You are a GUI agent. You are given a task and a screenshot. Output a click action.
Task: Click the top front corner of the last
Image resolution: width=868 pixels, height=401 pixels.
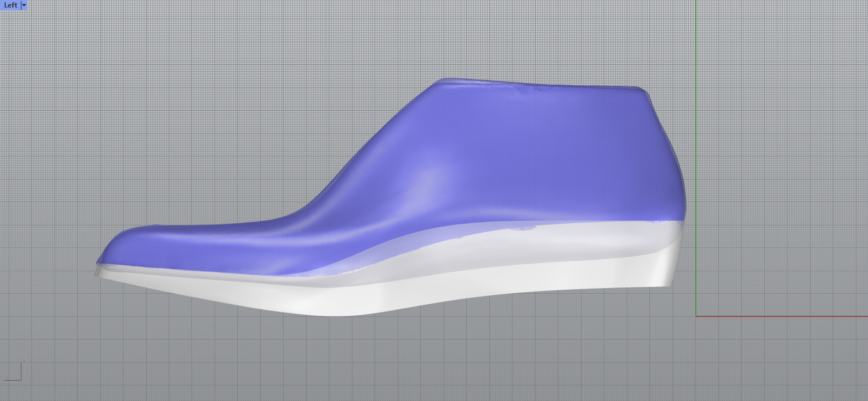click(x=444, y=80)
